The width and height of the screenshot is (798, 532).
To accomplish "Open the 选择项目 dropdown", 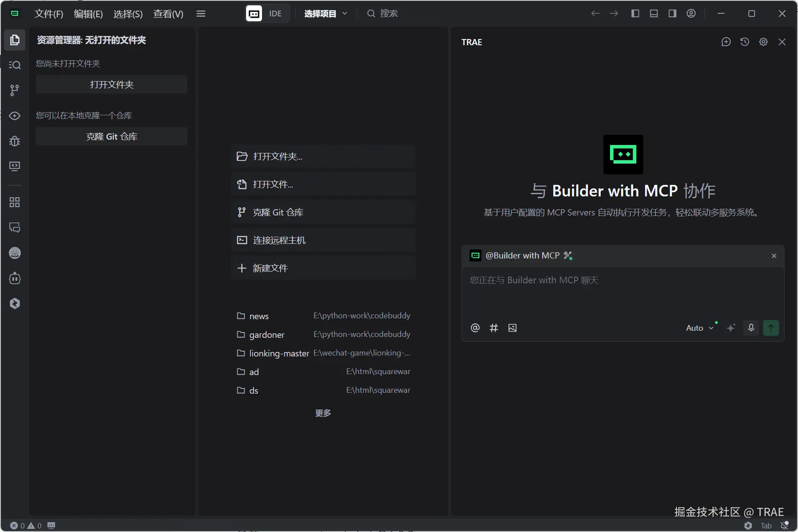I will [x=326, y=14].
